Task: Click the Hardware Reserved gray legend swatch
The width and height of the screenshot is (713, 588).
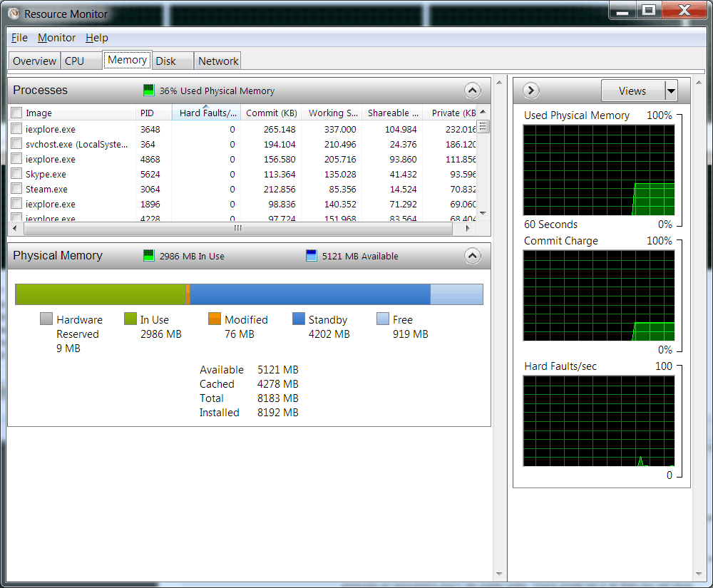Action: [46, 319]
